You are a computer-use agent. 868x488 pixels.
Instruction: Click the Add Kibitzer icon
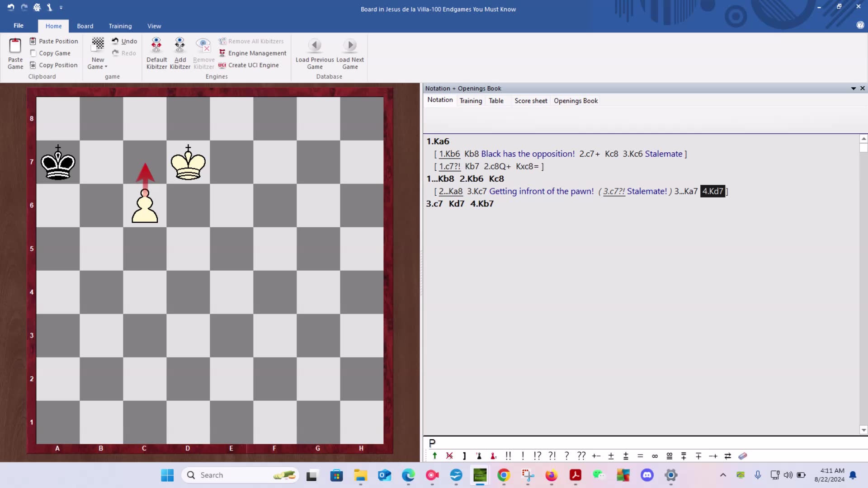click(180, 45)
